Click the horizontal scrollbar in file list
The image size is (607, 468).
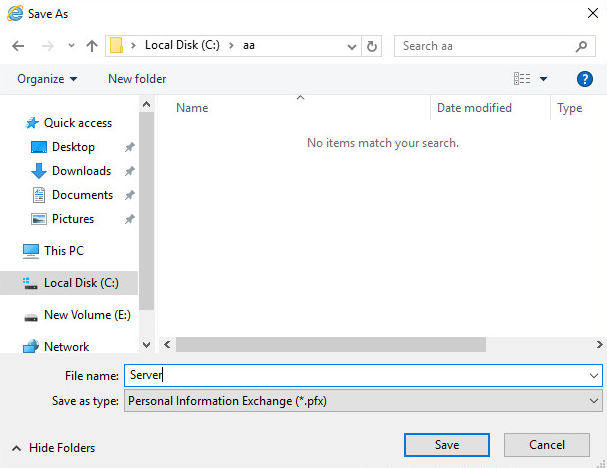coord(331,345)
